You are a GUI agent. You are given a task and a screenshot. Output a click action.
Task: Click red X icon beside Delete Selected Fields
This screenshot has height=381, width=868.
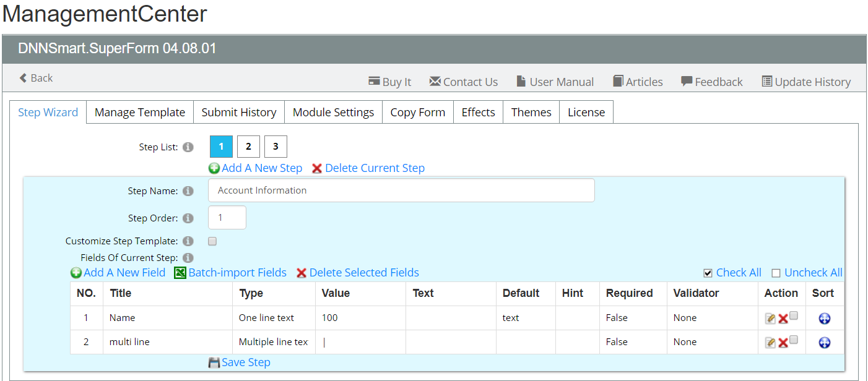[302, 273]
